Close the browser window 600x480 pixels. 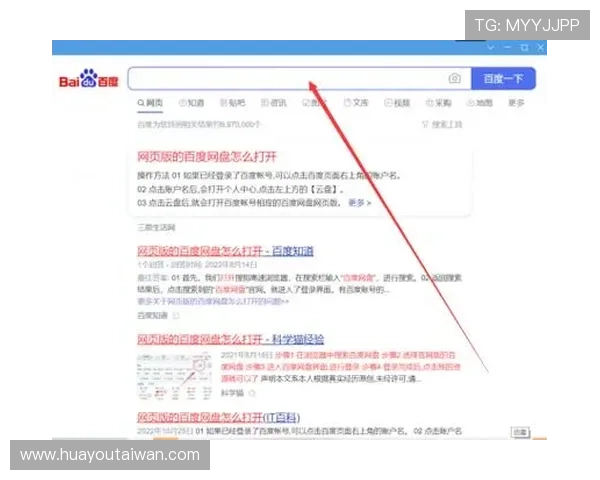click(540, 47)
